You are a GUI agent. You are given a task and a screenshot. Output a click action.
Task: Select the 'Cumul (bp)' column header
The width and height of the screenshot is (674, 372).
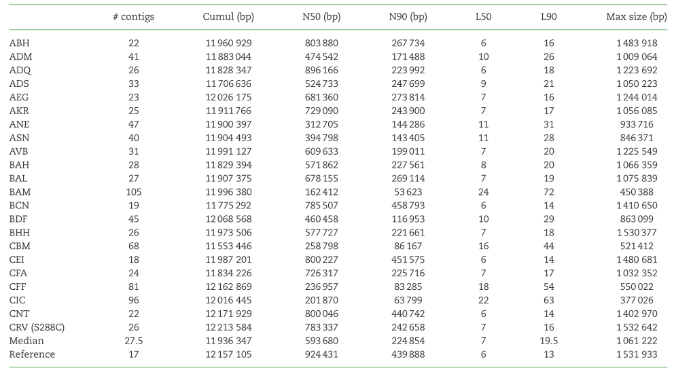(228, 17)
